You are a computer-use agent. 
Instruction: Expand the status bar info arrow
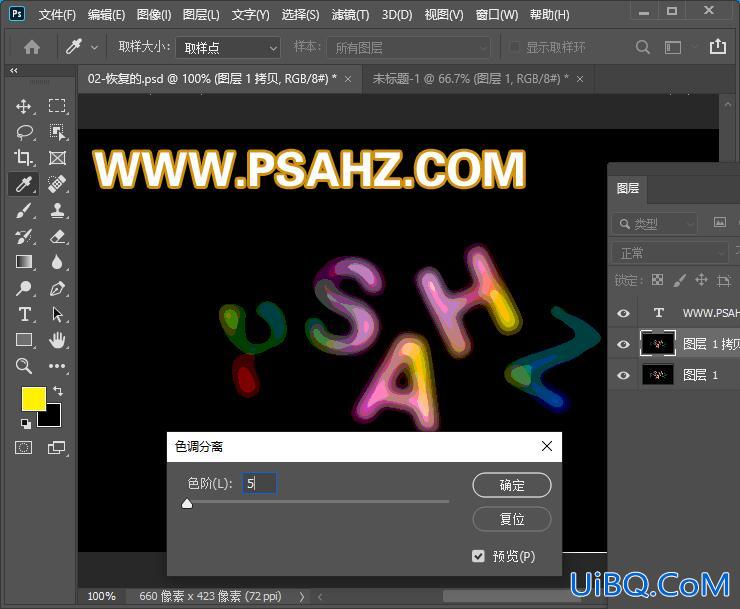pos(302,597)
